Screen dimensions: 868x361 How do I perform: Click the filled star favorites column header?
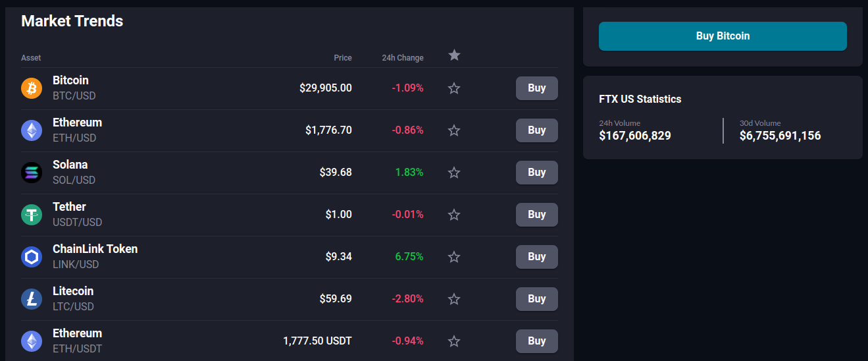click(454, 55)
